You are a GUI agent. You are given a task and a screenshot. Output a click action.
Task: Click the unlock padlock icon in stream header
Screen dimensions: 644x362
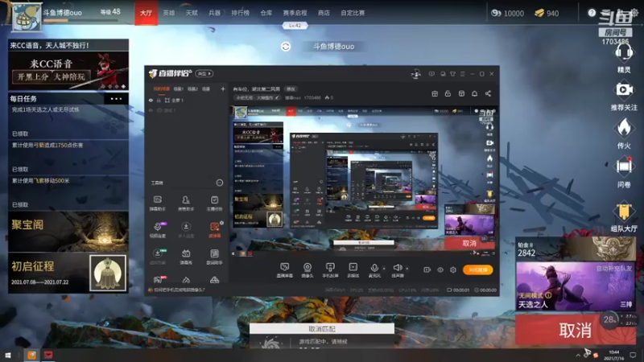pos(448,93)
